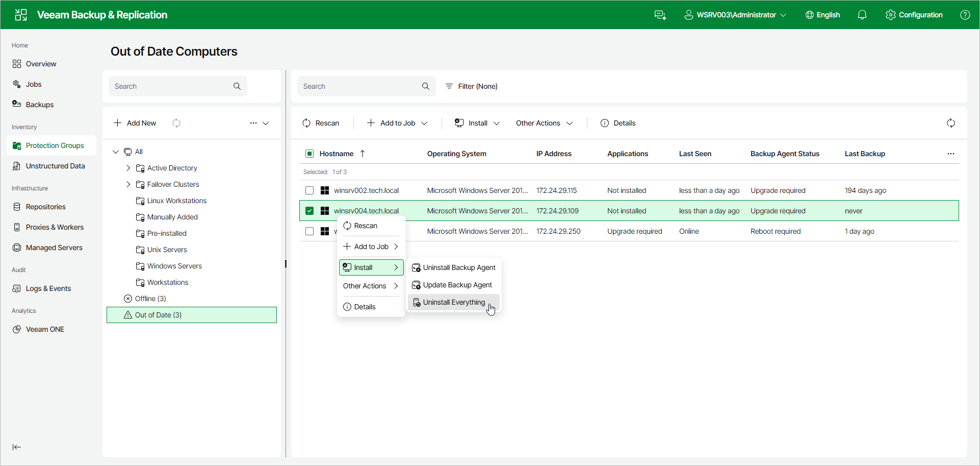Viewport: 980px width, 466px height.
Task: Click the search magnifier in computers panel
Action: click(x=426, y=86)
